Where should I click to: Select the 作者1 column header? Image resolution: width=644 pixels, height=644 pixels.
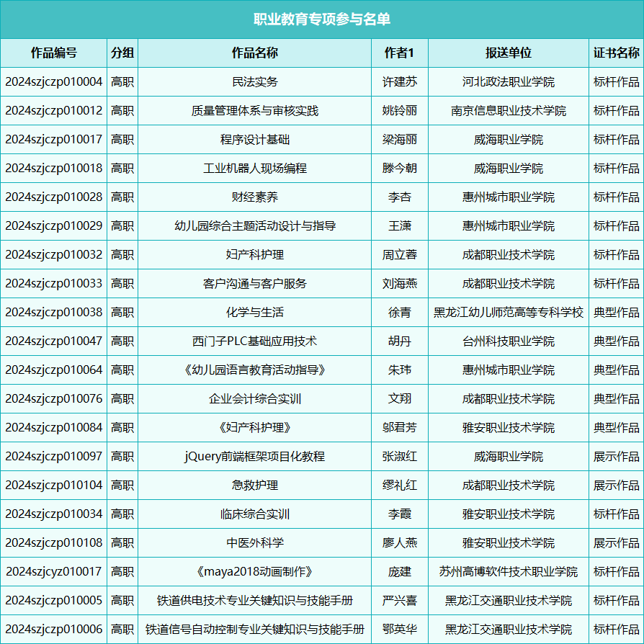click(399, 53)
